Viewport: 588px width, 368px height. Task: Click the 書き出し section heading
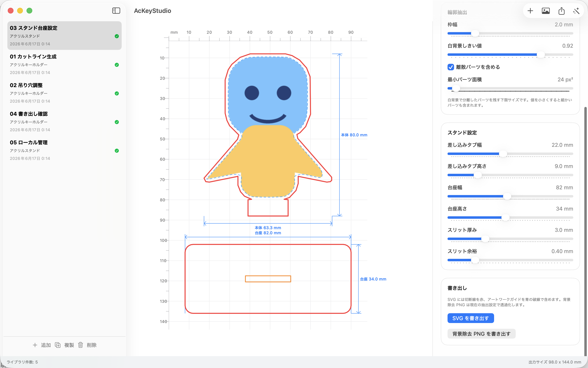457,288
